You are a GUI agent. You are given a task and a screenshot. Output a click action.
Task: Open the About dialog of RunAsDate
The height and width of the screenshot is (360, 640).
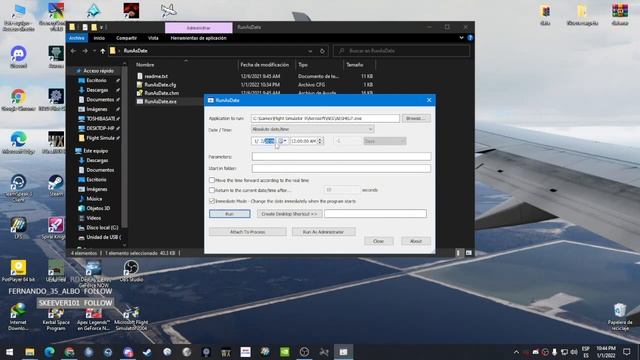(416, 241)
